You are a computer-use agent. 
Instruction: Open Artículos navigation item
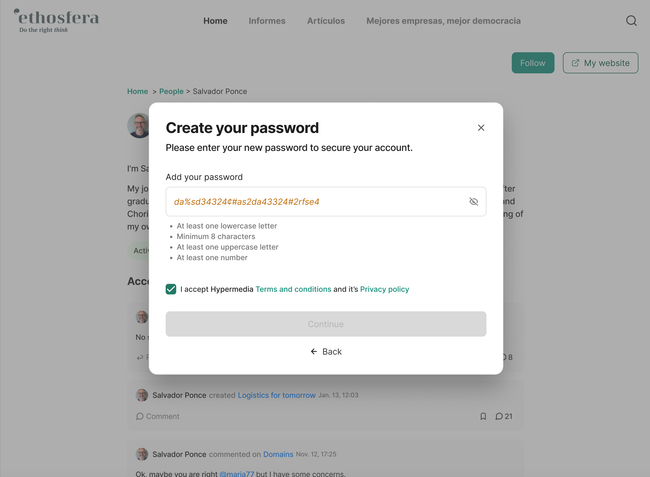coord(326,20)
